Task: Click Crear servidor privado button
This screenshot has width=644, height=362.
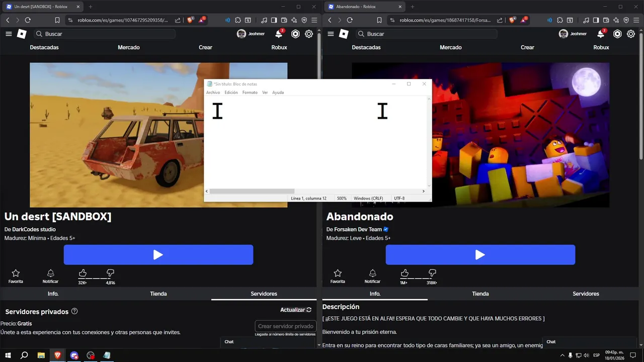Action: pos(285,326)
